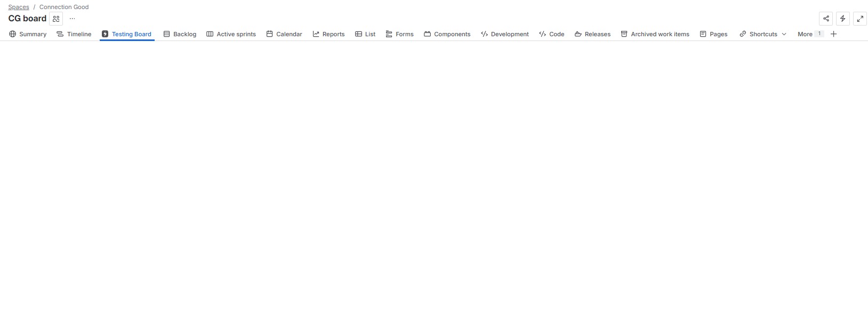Image resolution: width=868 pixels, height=325 pixels.
Task: Switch to the List tab
Action: [365, 34]
